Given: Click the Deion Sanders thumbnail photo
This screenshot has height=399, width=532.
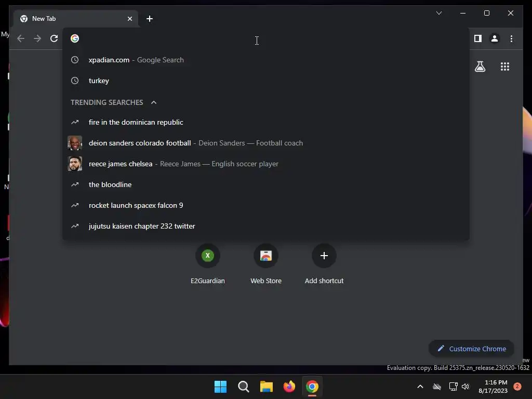Looking at the screenshot, I should coord(75,143).
